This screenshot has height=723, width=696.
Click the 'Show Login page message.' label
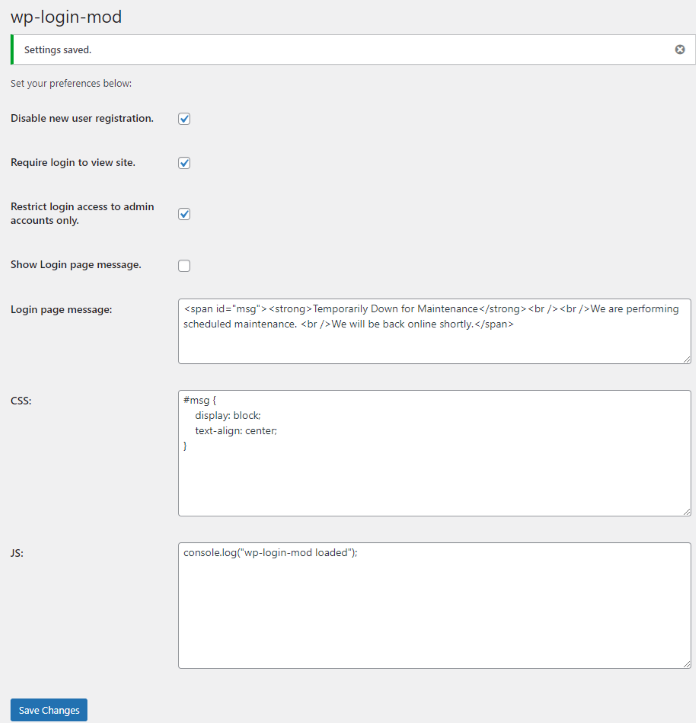point(76,265)
